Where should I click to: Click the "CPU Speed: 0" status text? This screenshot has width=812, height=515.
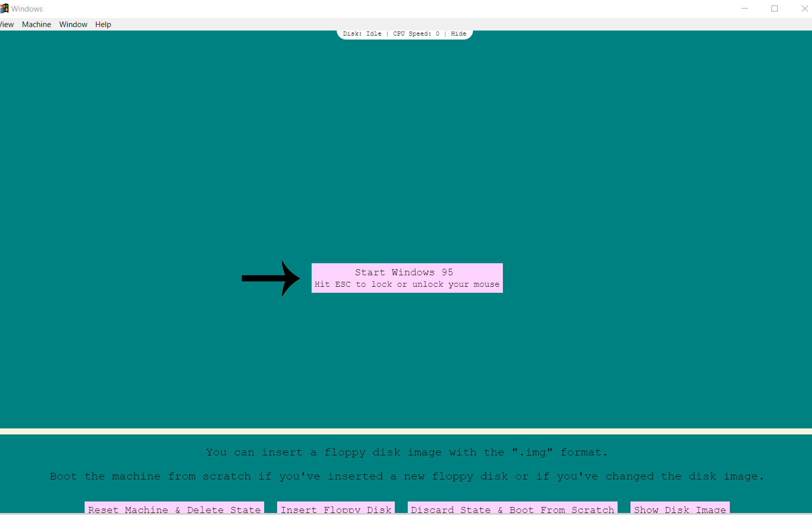(416, 34)
